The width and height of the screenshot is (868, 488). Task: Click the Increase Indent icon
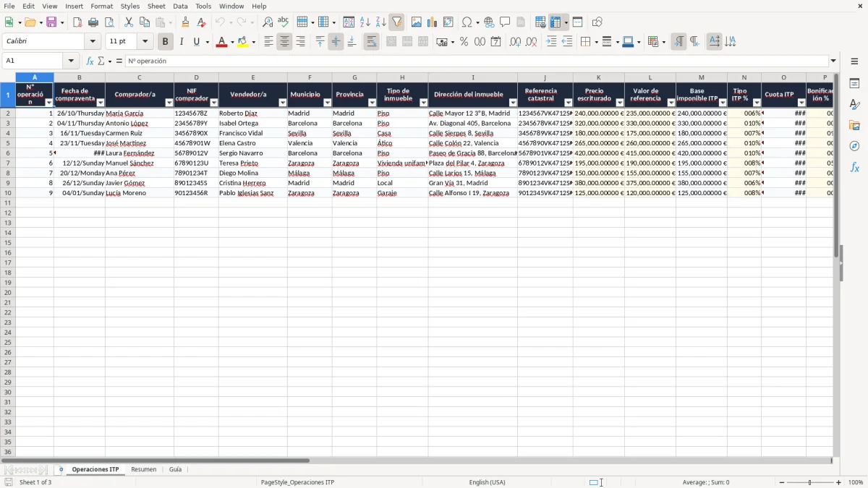coord(551,42)
